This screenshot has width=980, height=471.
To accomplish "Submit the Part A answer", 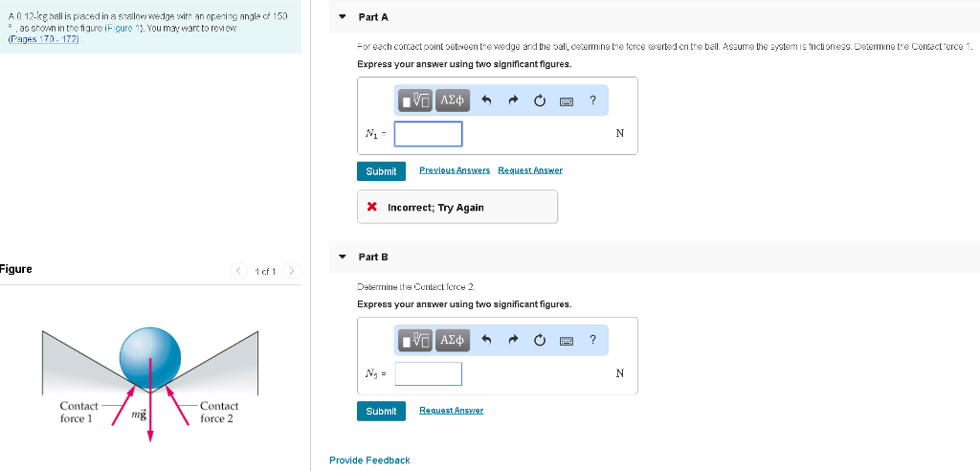I will (381, 171).
